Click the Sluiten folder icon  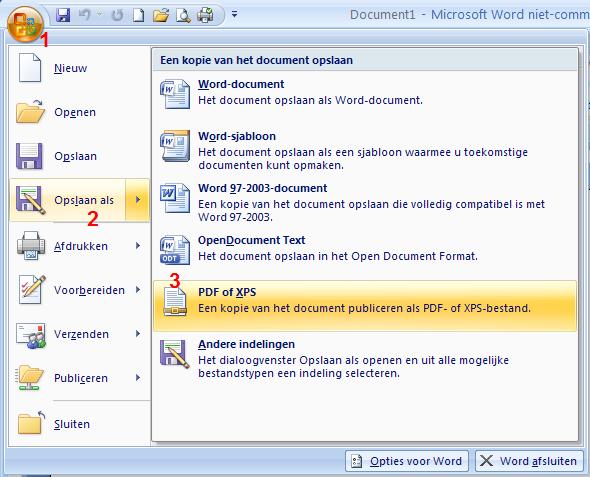click(31, 422)
